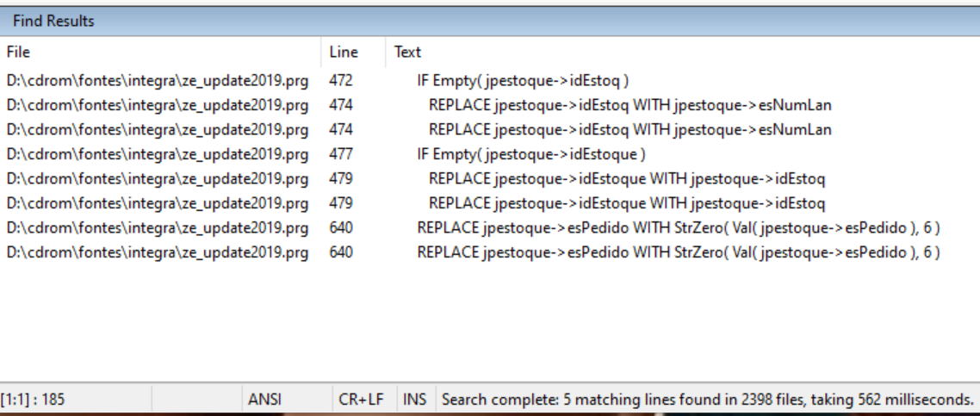Click the 'Search complete' status message
Image resolution: width=980 pixels, height=416 pixels.
[707, 400]
